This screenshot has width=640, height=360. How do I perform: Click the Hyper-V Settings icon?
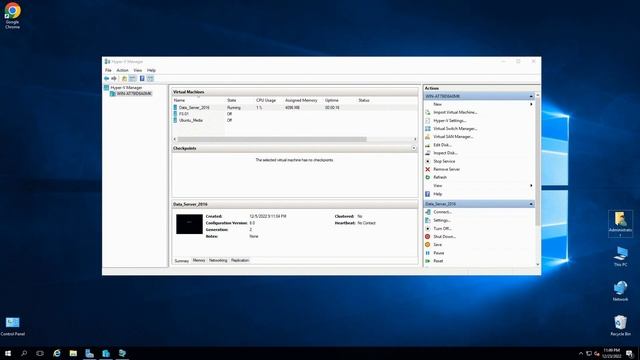pos(428,120)
